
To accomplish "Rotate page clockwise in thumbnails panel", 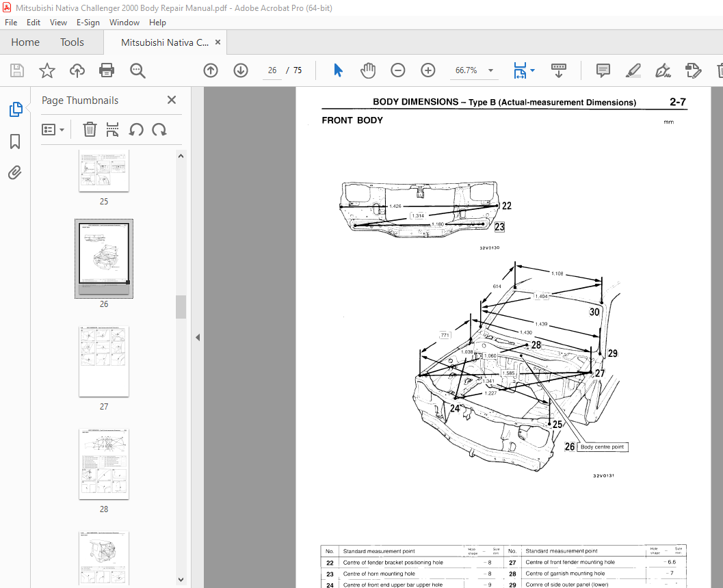I will [159, 129].
